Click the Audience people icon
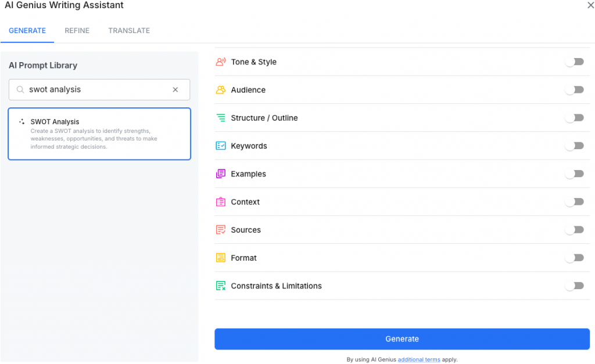The height and width of the screenshot is (364, 595). click(x=220, y=90)
